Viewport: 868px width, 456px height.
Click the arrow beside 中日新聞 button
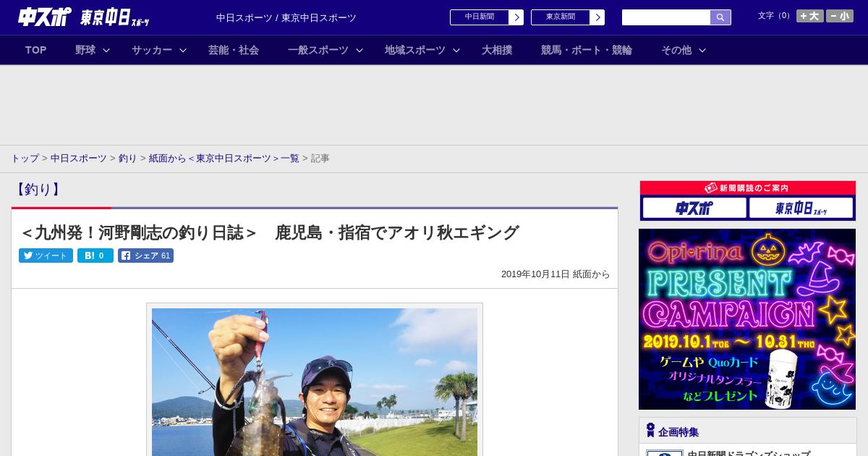point(516,17)
